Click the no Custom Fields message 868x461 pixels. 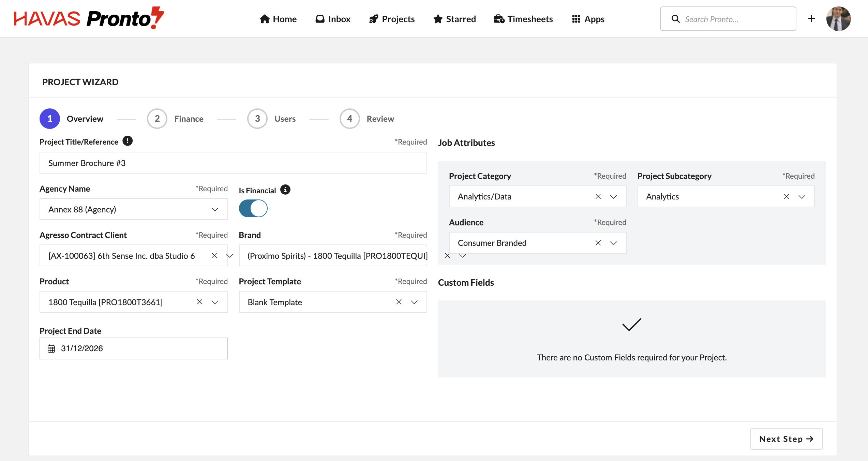pyautogui.click(x=632, y=357)
